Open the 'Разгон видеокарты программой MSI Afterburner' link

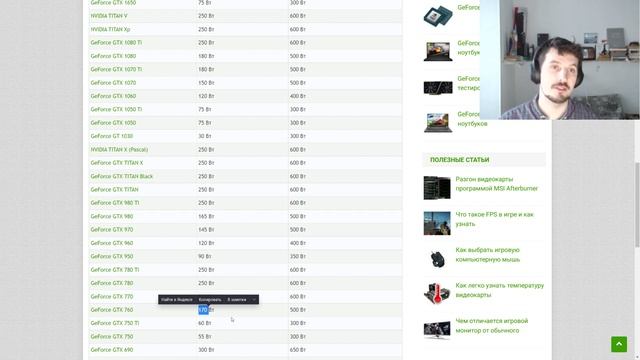click(x=496, y=184)
